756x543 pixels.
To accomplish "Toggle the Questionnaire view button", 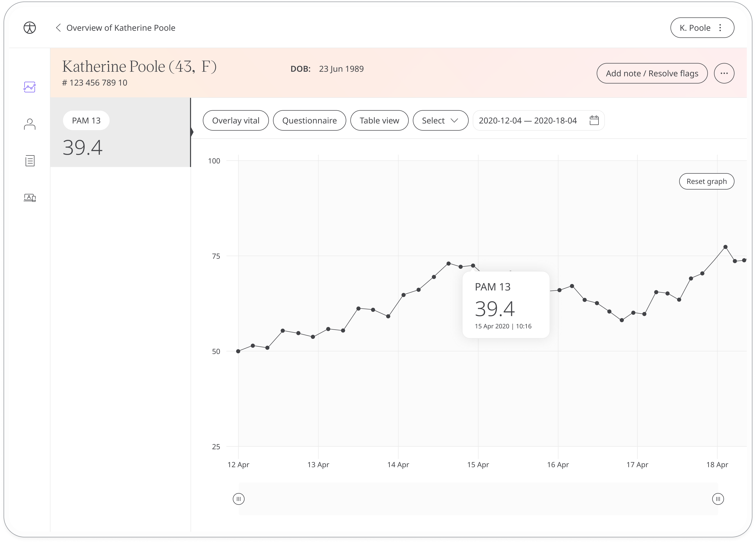I will 309,120.
